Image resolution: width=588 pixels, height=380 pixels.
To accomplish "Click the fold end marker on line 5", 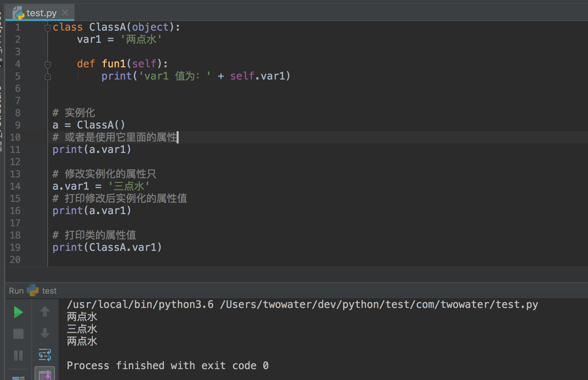I will point(48,76).
